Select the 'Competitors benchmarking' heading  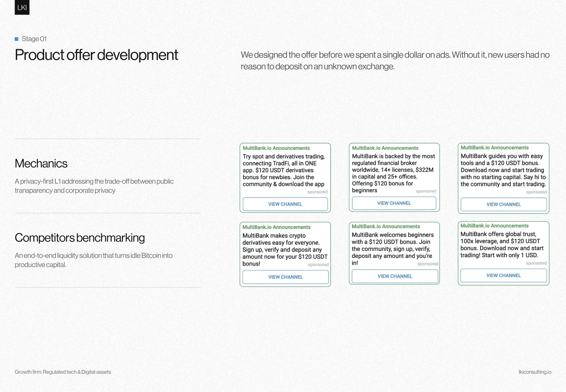pos(80,238)
